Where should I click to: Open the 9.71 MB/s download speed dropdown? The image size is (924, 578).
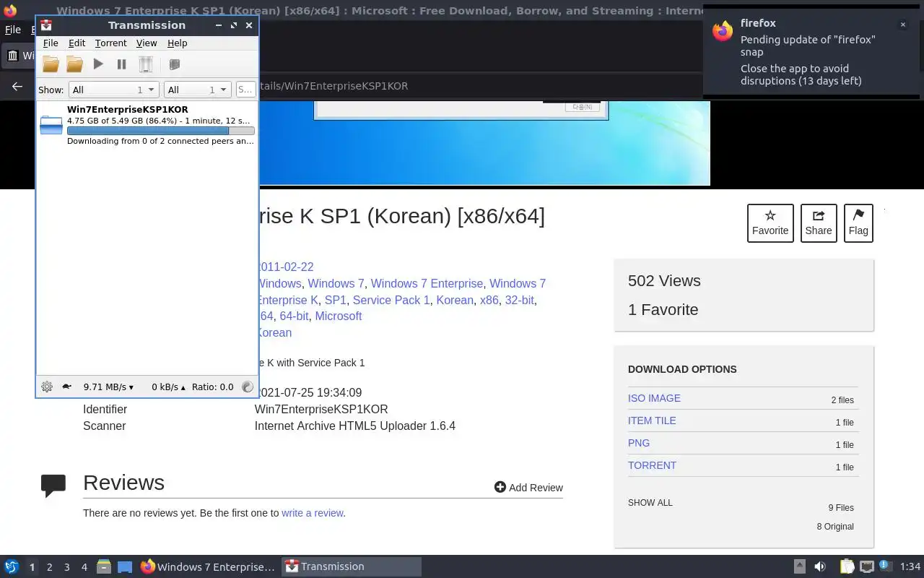tap(108, 387)
